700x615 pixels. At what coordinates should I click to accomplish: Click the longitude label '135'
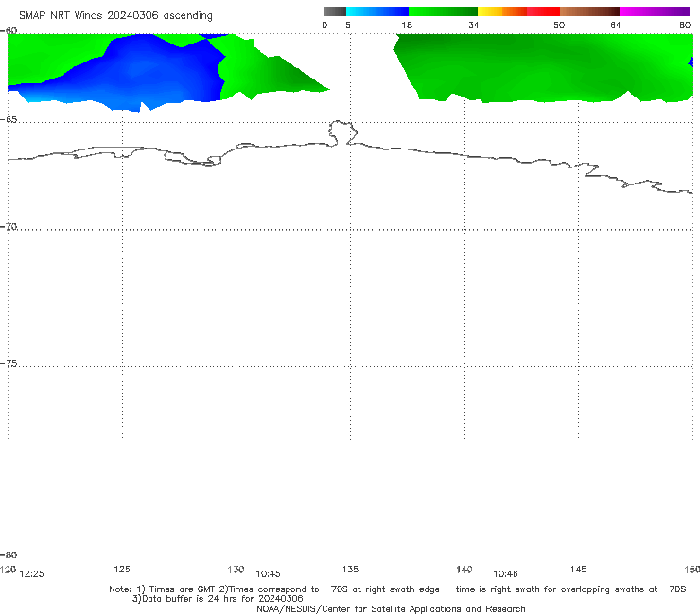click(350, 569)
